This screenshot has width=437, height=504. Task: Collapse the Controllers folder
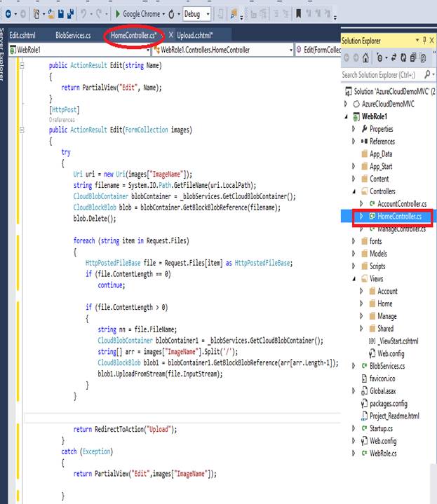click(x=354, y=191)
